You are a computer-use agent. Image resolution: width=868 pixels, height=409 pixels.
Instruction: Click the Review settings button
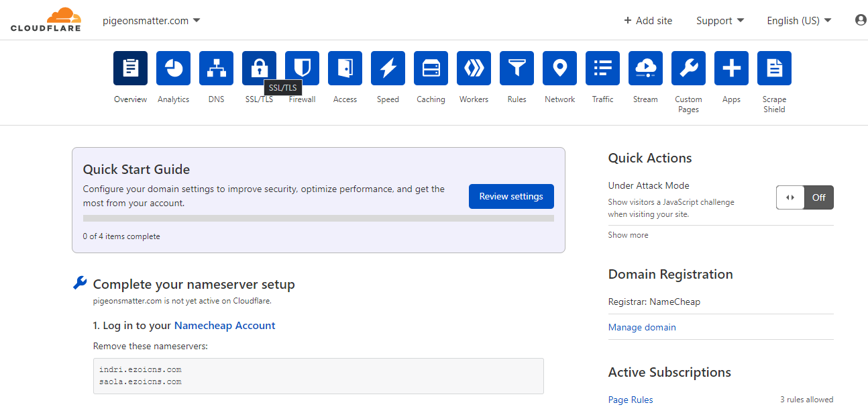coord(511,196)
